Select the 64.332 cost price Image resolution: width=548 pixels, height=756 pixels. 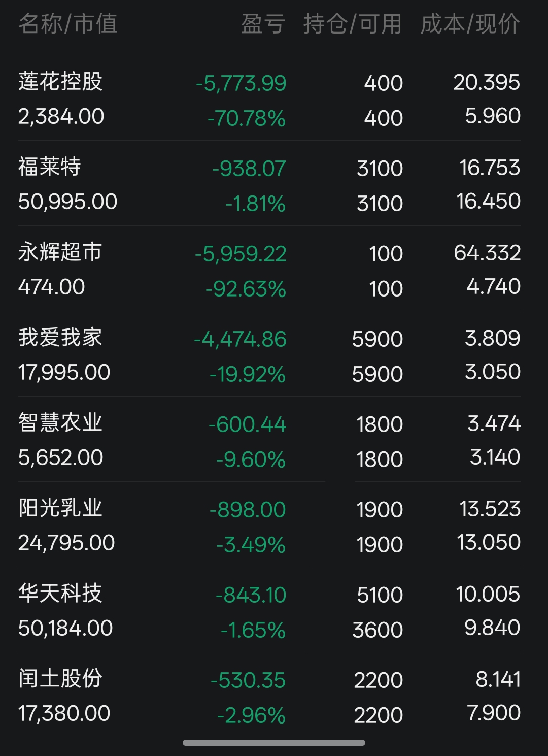coord(487,253)
